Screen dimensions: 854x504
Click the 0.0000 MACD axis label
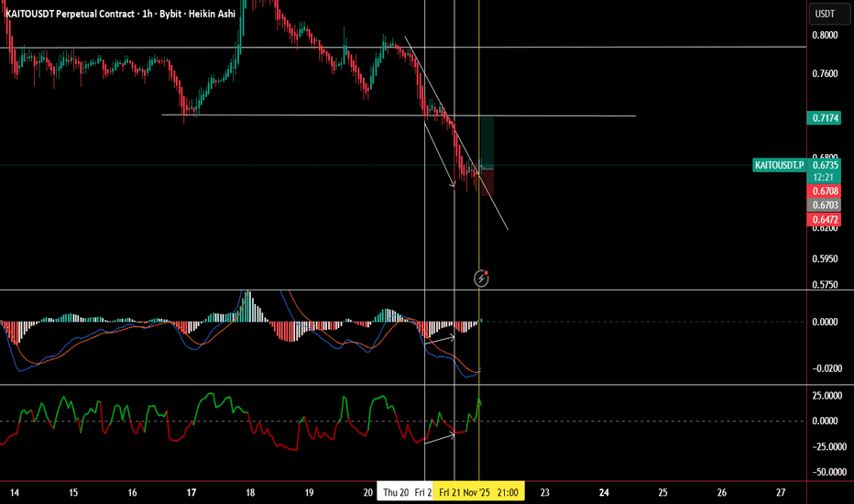click(825, 322)
